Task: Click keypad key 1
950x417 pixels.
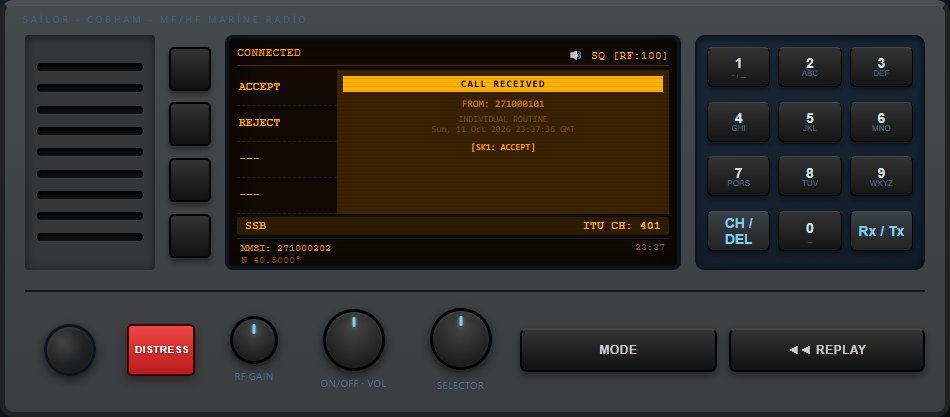Action: (738, 67)
